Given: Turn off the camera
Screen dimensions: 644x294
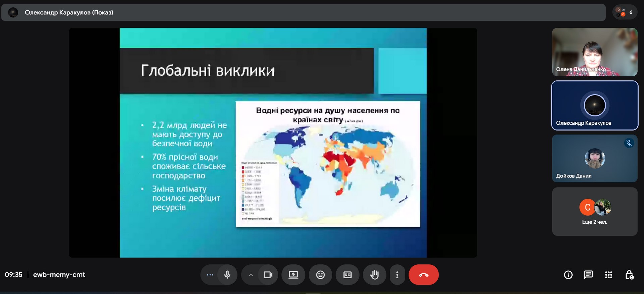Looking at the screenshot, I should [x=268, y=275].
